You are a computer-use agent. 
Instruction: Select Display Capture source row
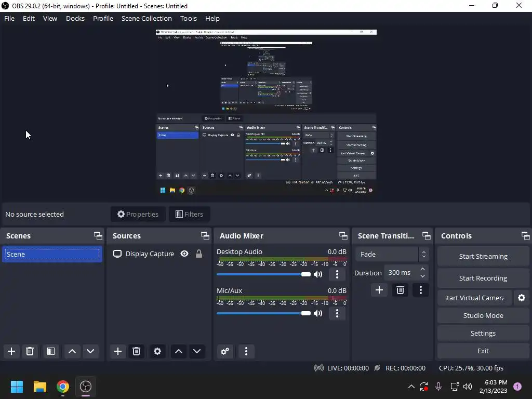[x=159, y=254]
